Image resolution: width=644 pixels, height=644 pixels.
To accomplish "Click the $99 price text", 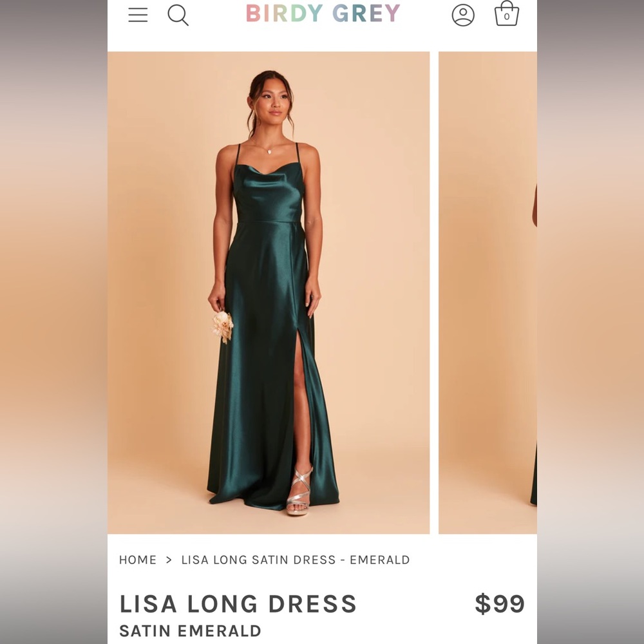I will (500, 603).
